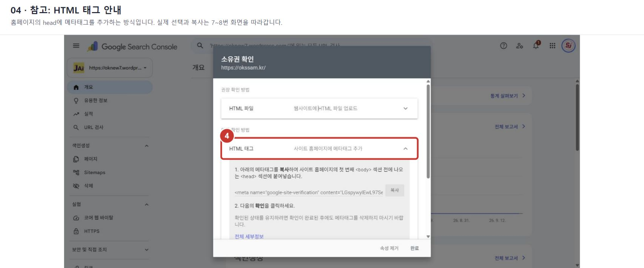Image resolution: width=644 pixels, height=268 pixels.
Task: Click the magnifier icon beside URL 검사
Action: [x=76, y=128]
